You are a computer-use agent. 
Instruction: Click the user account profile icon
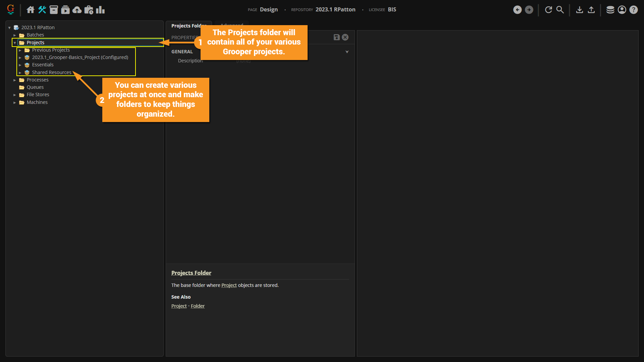pos(622,10)
